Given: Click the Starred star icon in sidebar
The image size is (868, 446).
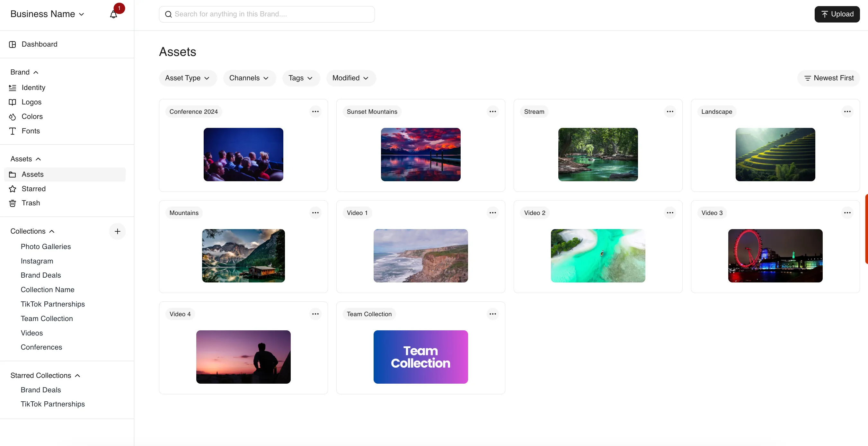Looking at the screenshot, I should (x=13, y=189).
